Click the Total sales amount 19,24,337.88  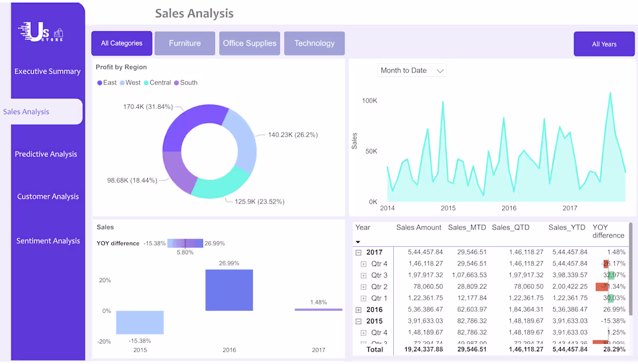click(x=423, y=349)
